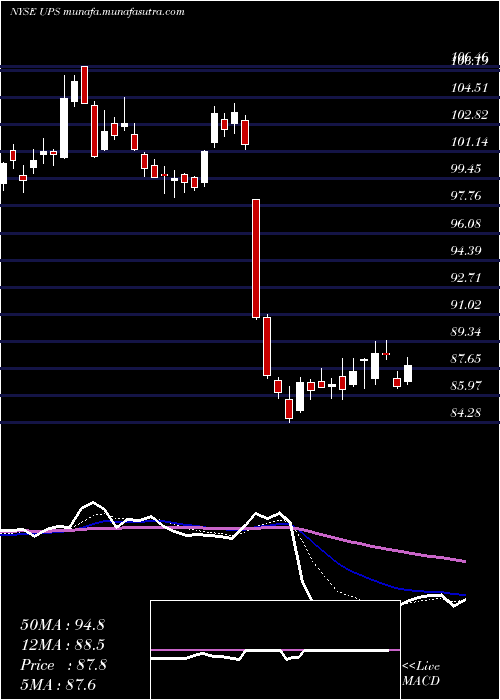
Task: Click the NYSE UPS munafa.munafasutra.com title text
Action: (97, 12)
